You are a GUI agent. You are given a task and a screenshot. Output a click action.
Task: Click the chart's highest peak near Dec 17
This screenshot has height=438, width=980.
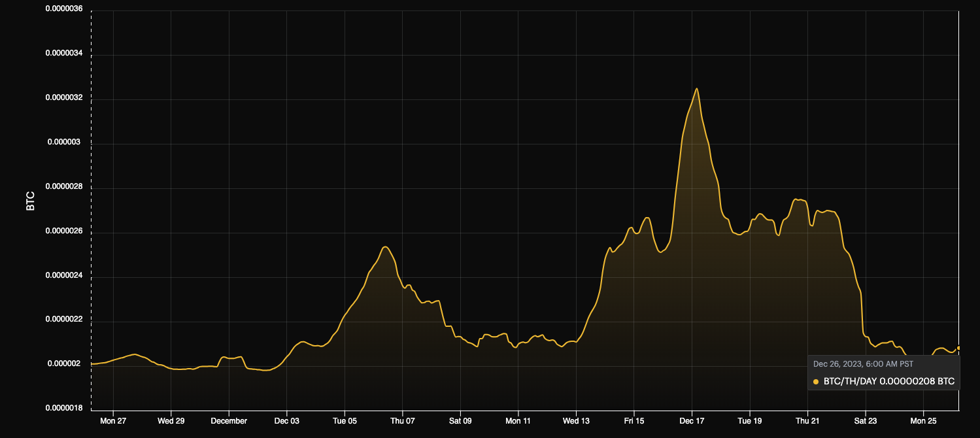[697, 88]
